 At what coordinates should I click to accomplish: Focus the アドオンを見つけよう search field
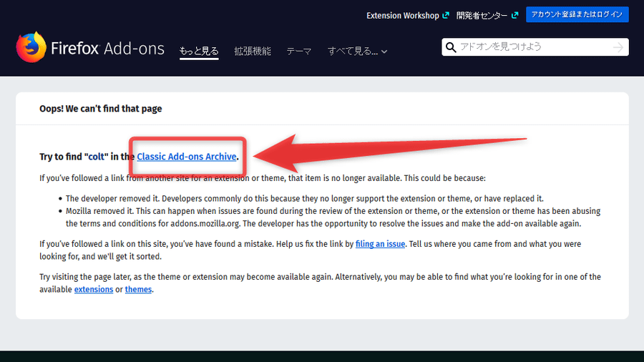[x=535, y=47]
